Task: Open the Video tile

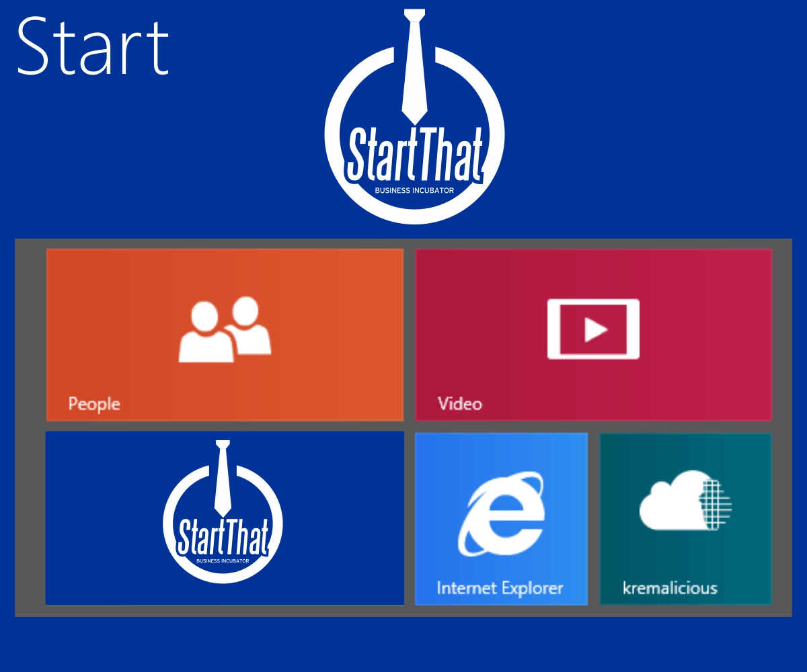Action: 593,335
